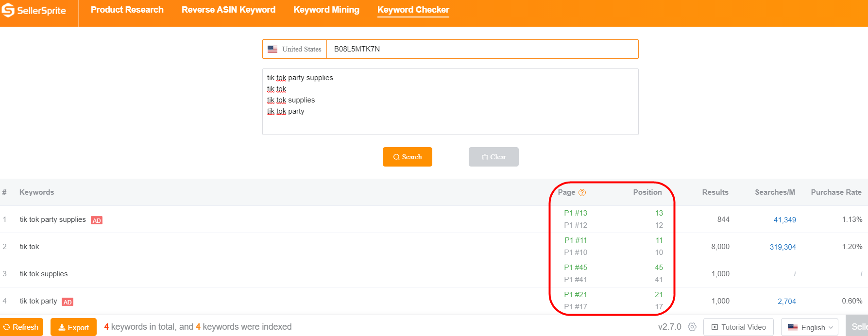Click the Keywords column header
Viewport: 868px width, 336px height.
point(36,192)
